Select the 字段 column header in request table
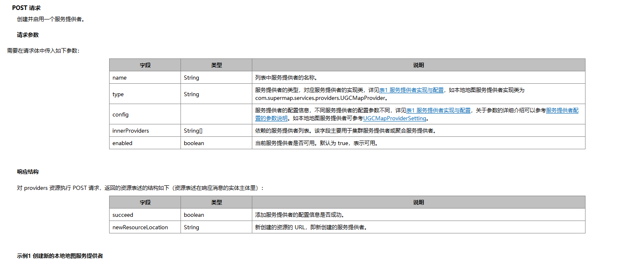Viewport: 644px width, 262px height. coord(144,65)
